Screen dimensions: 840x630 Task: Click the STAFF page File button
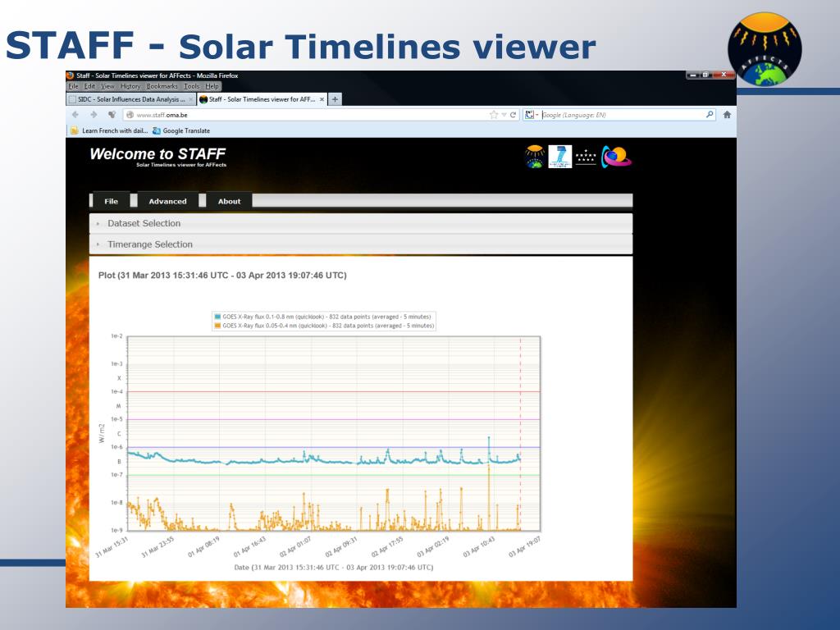(111, 201)
